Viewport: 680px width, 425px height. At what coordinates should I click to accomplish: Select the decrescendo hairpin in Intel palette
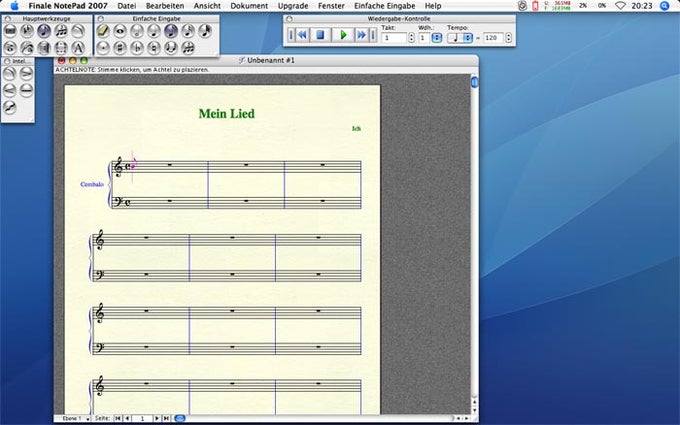click(x=26, y=73)
